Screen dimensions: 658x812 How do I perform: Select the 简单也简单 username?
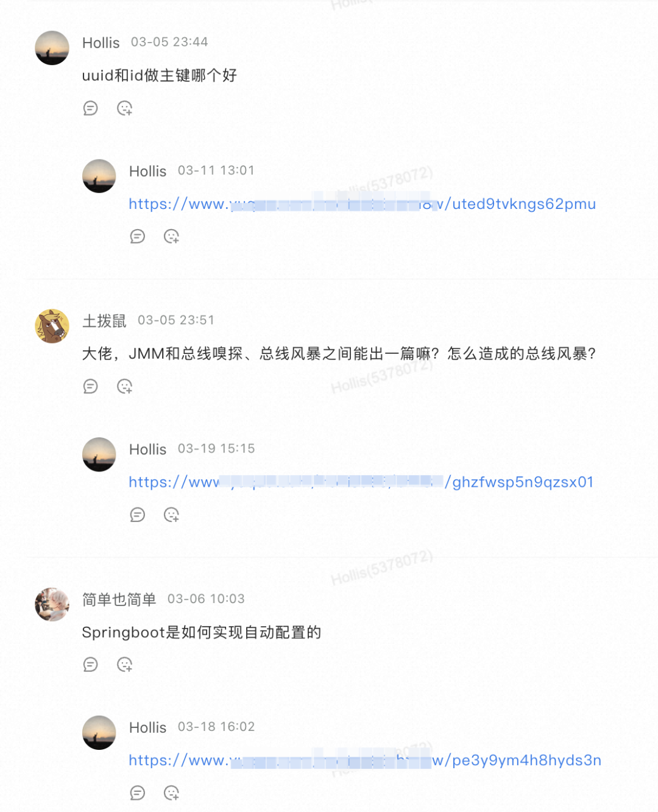point(119,599)
